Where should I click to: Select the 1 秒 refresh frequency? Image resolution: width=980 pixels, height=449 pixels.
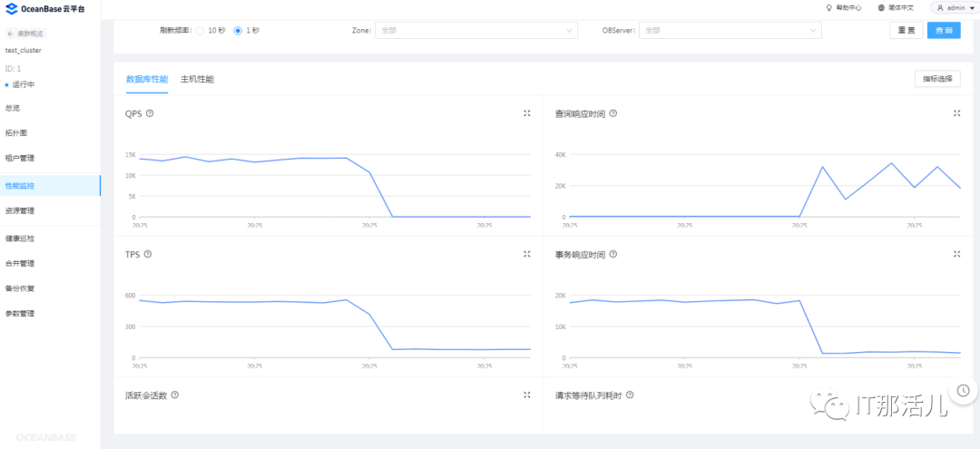[x=238, y=30]
